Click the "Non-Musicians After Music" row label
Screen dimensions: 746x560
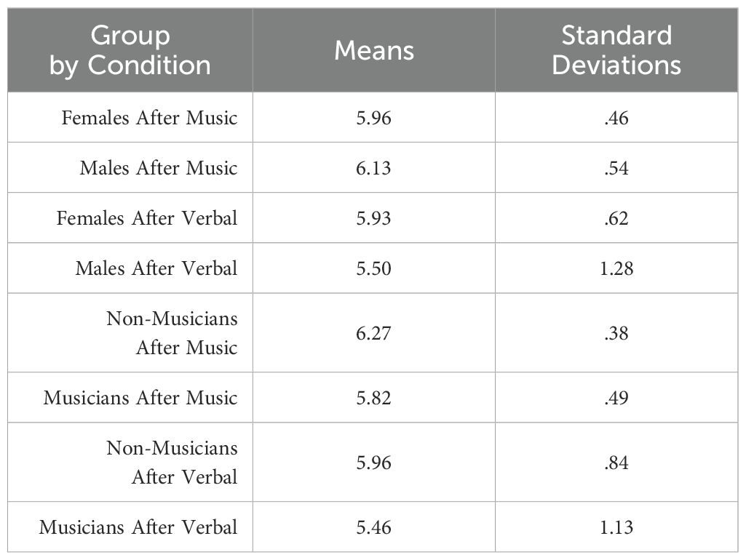pos(172,333)
